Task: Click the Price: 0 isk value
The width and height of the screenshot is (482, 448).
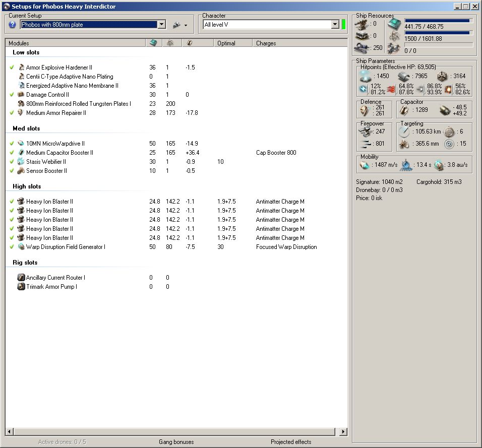Action: pos(369,198)
